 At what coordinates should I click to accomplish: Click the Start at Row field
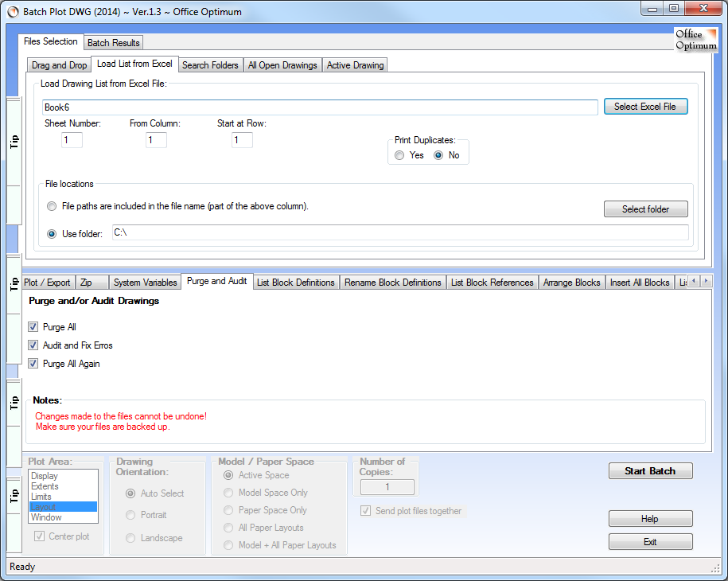tap(243, 140)
